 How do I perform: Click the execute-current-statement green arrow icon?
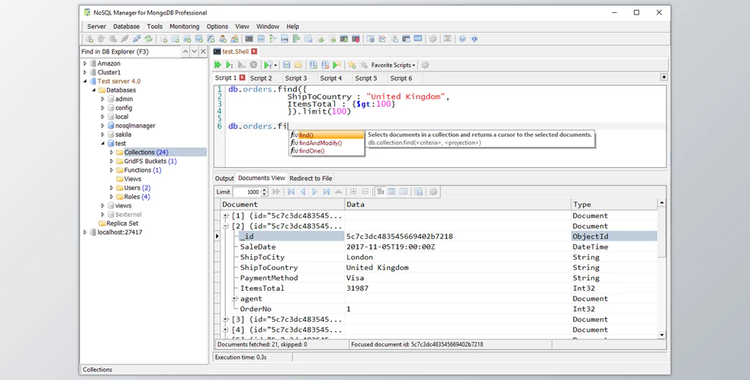(230, 65)
